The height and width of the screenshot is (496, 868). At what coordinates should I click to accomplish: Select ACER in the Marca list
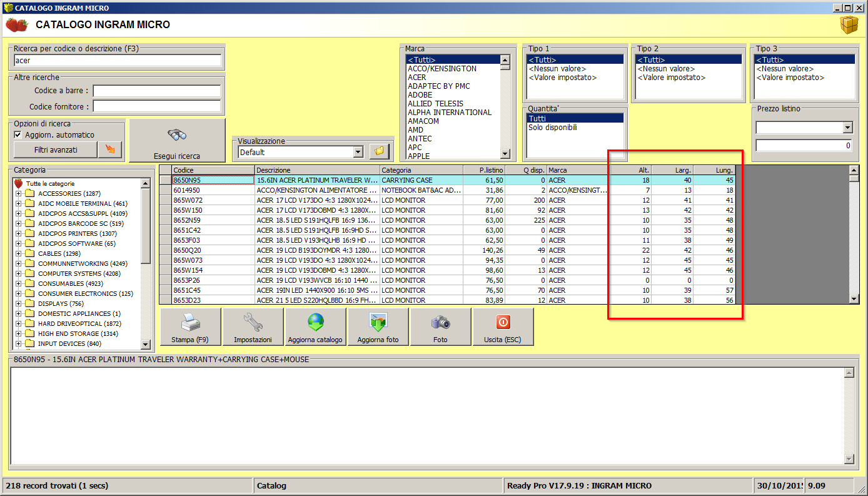click(453, 78)
